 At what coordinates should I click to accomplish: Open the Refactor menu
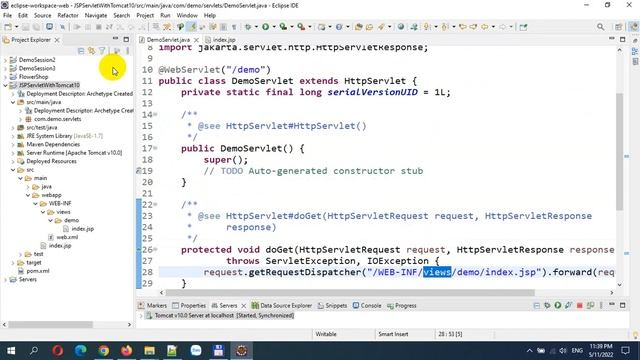68,15
